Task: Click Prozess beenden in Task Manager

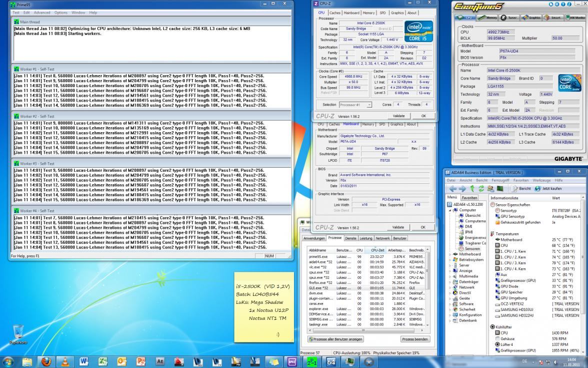Action: point(415,339)
